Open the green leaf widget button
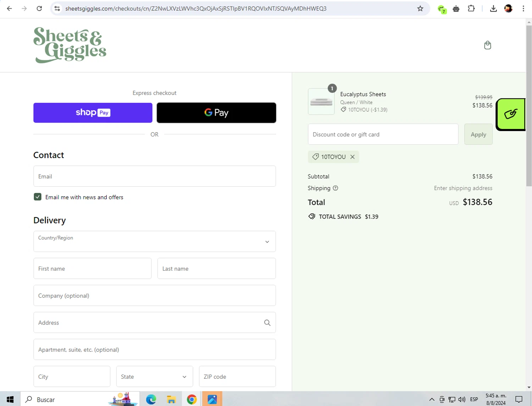 pos(511,114)
